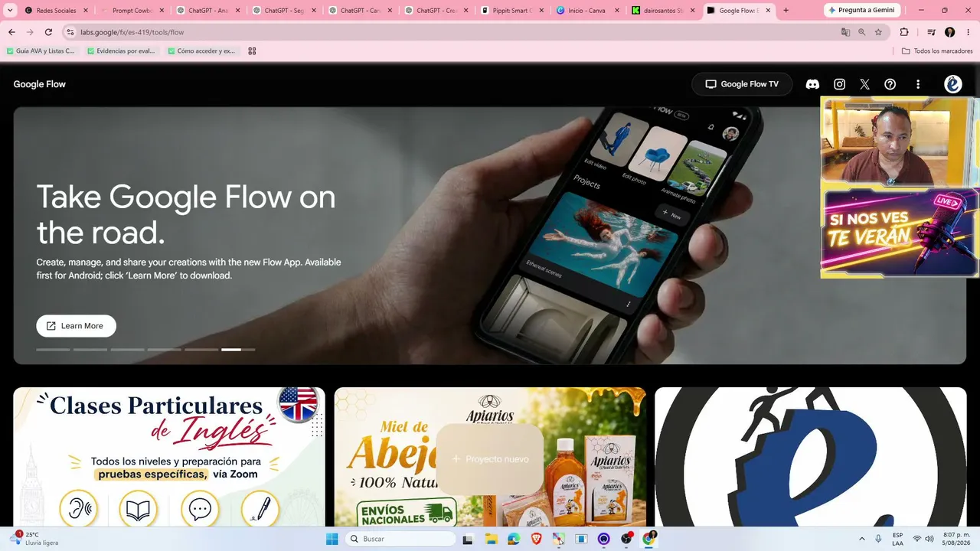Select the last carousel slide indicator
Screen dimensions: 980x551
click(238, 350)
